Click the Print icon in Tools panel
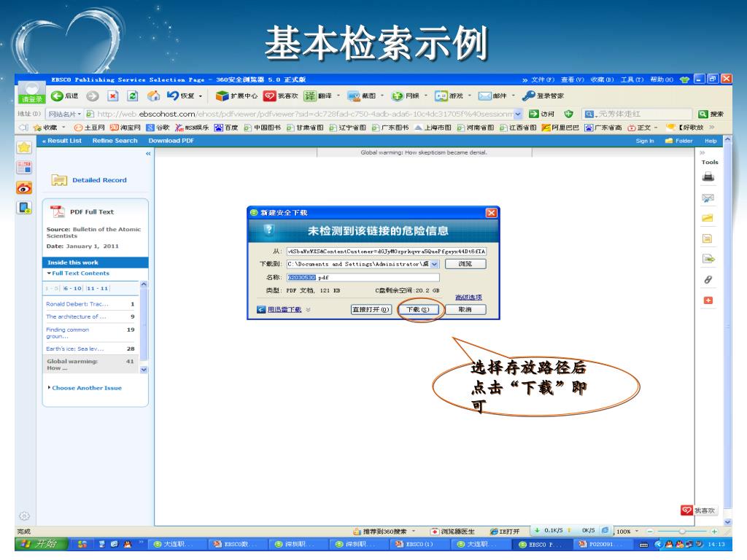Screen dimensions: 747x560 (708, 176)
